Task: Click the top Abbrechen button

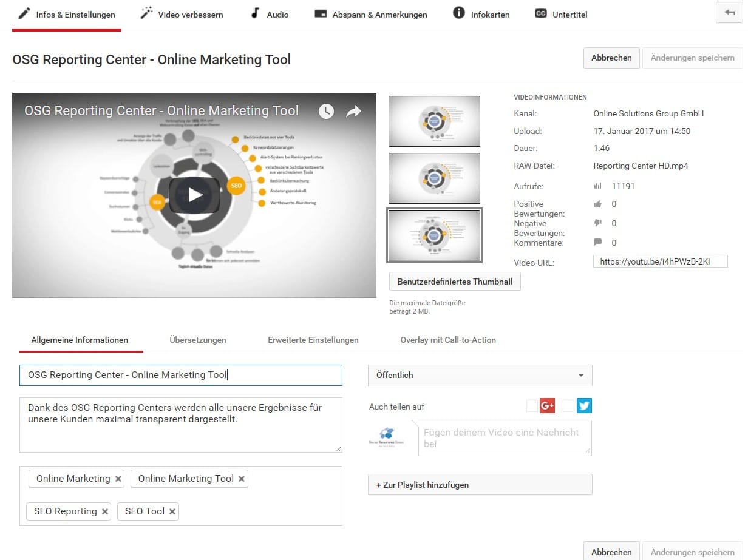Action: tap(611, 58)
